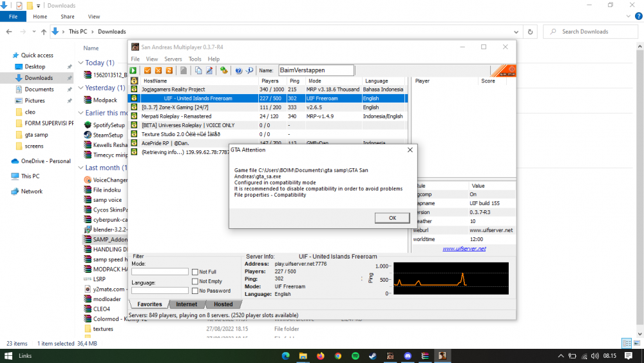
Task: Enable the Not Empty filter checkbox
Action: coord(195,281)
